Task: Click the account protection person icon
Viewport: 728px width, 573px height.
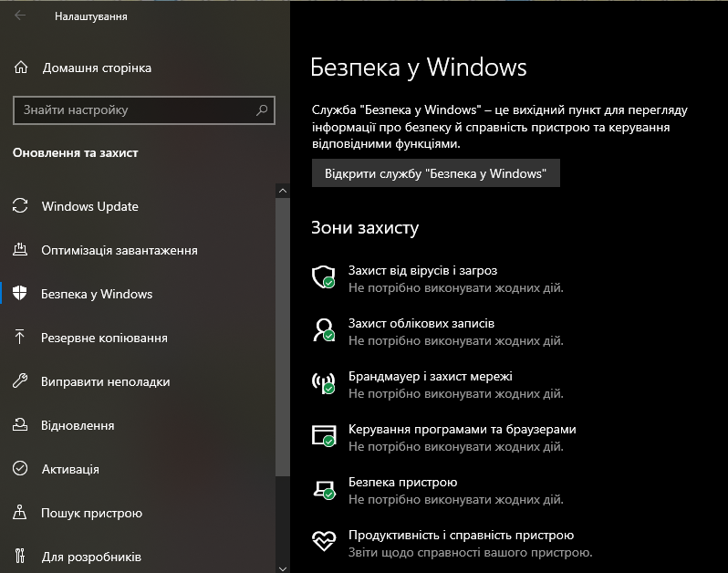Action: [324, 330]
